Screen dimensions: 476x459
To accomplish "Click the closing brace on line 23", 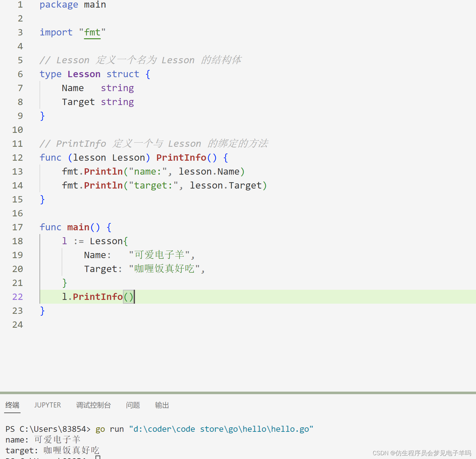I will pos(42,311).
